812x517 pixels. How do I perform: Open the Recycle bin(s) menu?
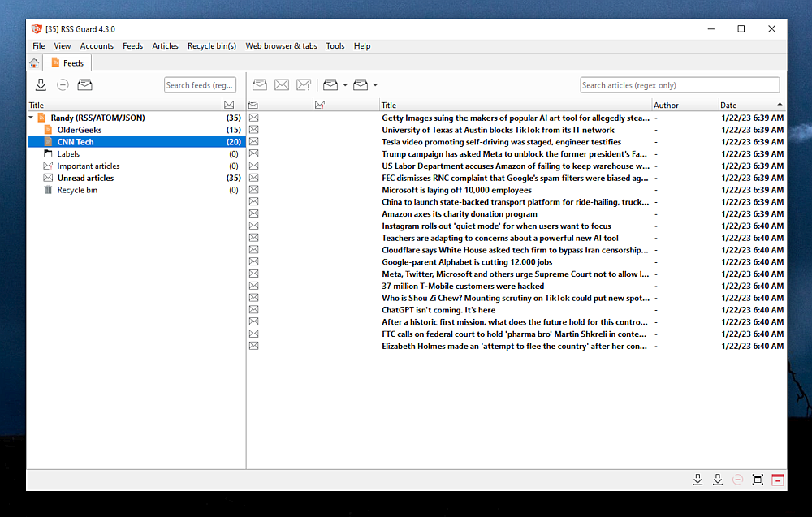212,46
